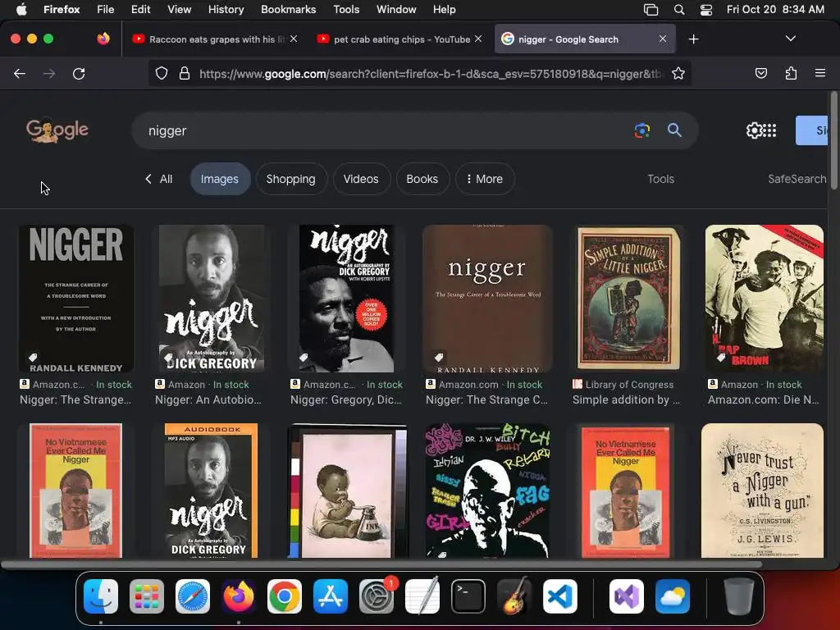The width and height of the screenshot is (840, 630).
Task: Open Firefox application hamburger menu
Action: [820, 73]
